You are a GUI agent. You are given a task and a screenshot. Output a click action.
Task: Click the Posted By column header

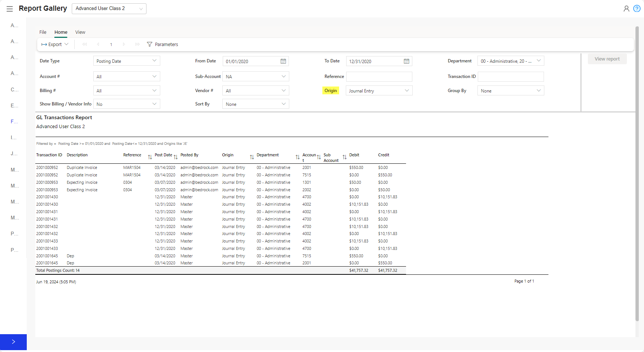[x=190, y=155]
